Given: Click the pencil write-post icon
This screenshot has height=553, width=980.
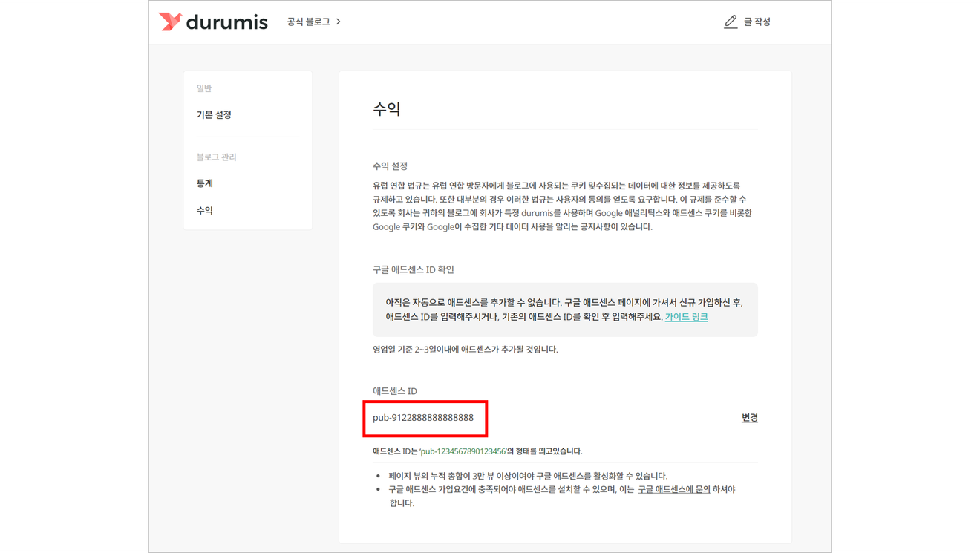Looking at the screenshot, I should click(731, 22).
